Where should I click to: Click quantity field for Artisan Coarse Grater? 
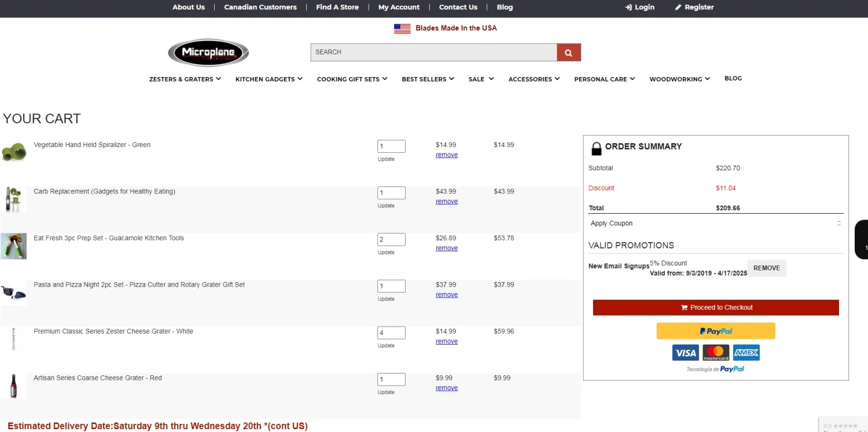click(x=391, y=380)
